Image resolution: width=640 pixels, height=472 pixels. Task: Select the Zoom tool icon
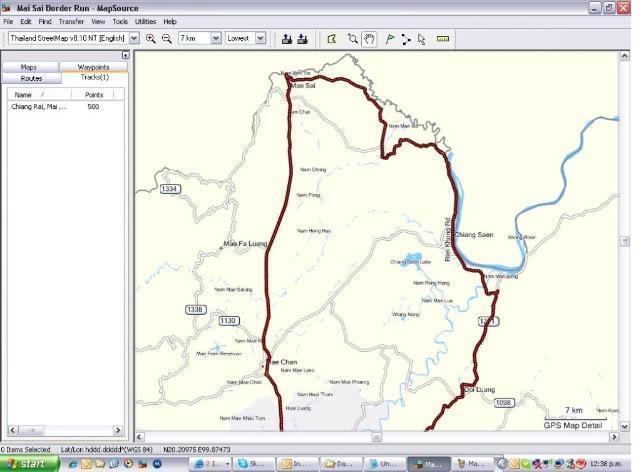[353, 39]
